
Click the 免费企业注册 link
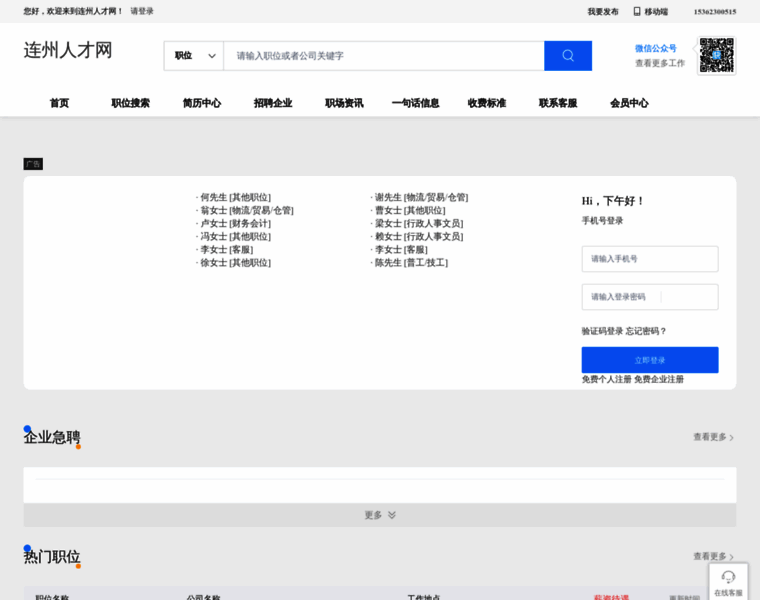coord(659,379)
